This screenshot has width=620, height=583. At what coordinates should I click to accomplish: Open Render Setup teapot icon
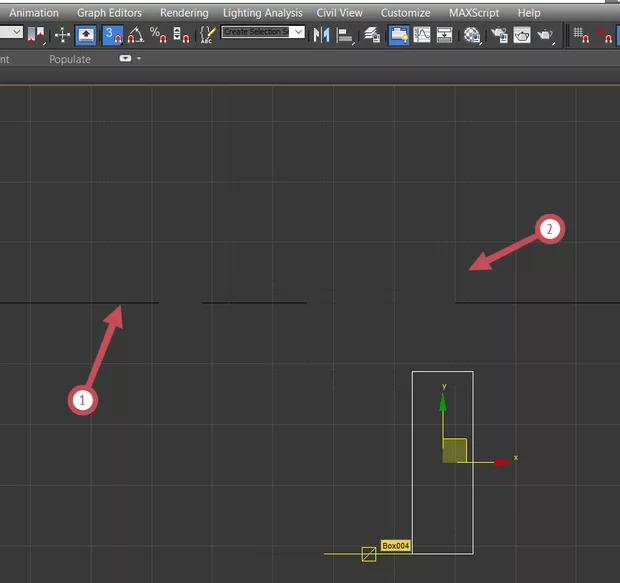click(497, 34)
